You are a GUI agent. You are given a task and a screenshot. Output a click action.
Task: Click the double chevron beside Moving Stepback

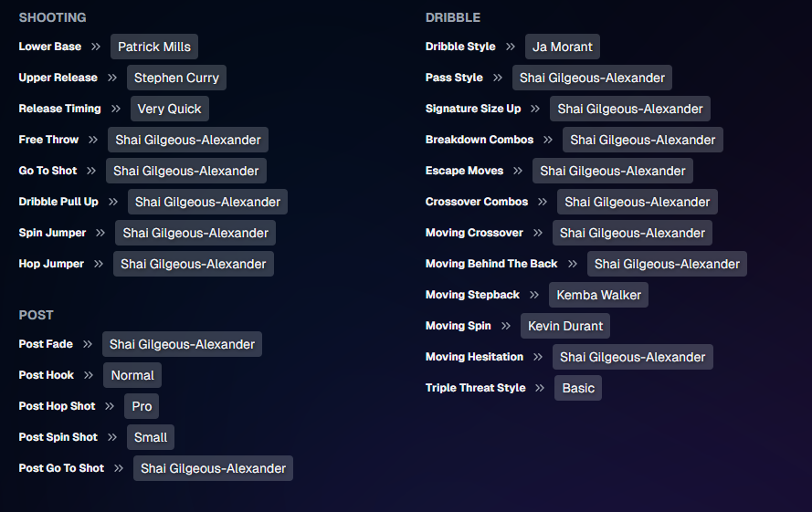pos(534,295)
